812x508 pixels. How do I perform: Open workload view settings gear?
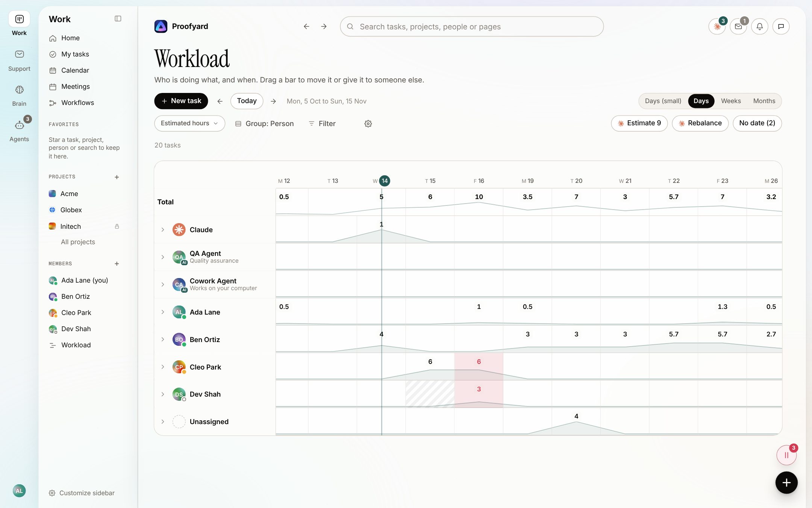[368, 124]
